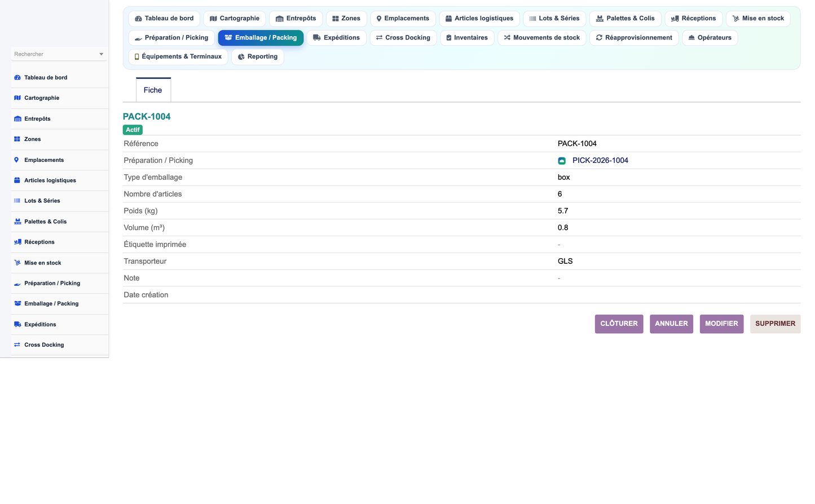
Task: Click the Inventaires clipboard icon in the top nav
Action: click(449, 38)
